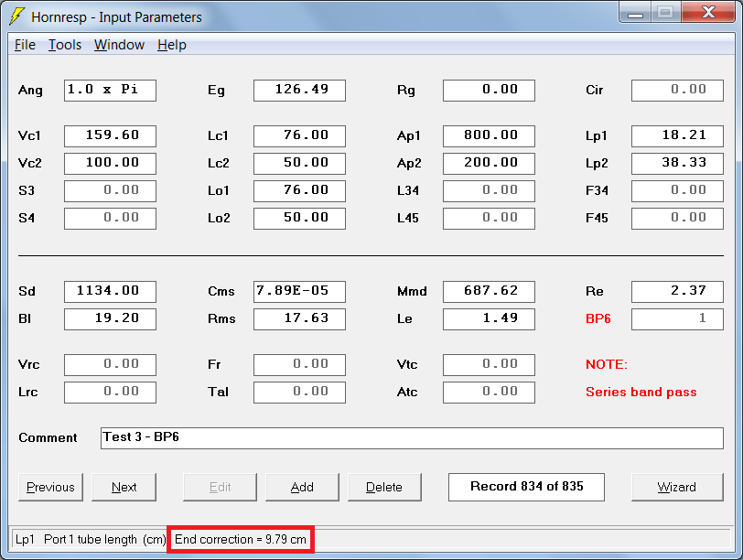Viewport: 743px width, 560px height.
Task: Select the Cir value field
Action: (x=678, y=91)
